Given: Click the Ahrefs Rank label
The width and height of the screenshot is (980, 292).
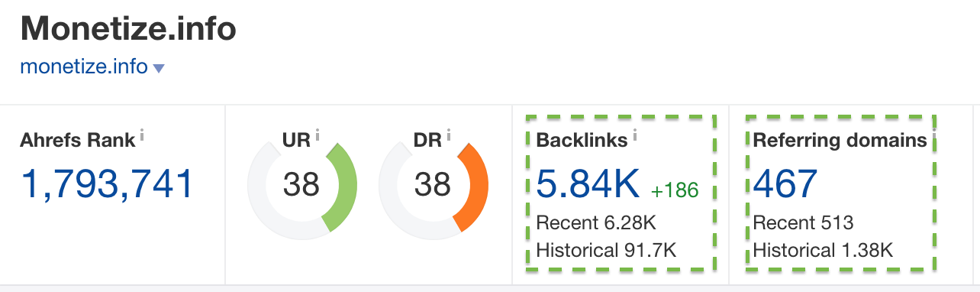Looking at the screenshot, I should (78, 141).
